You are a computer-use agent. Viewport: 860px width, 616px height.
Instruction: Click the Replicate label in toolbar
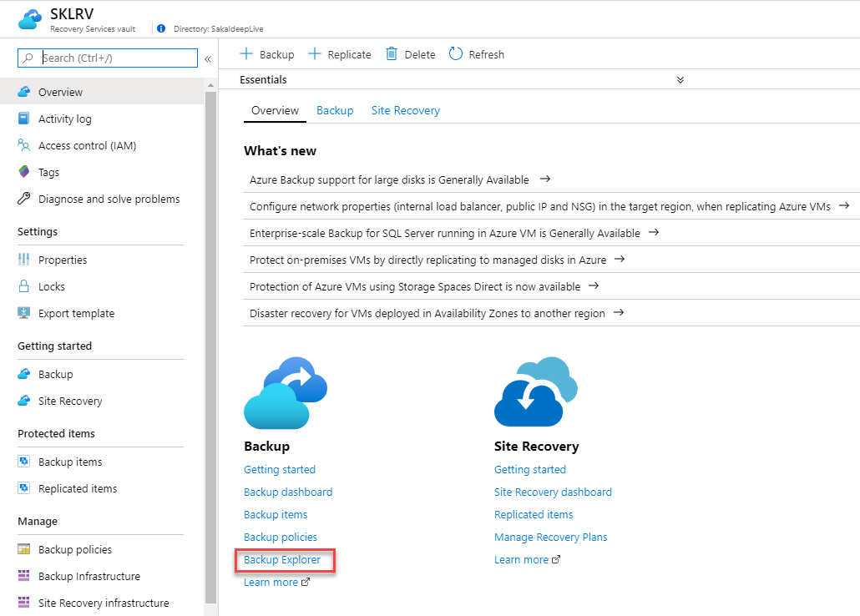349,54
